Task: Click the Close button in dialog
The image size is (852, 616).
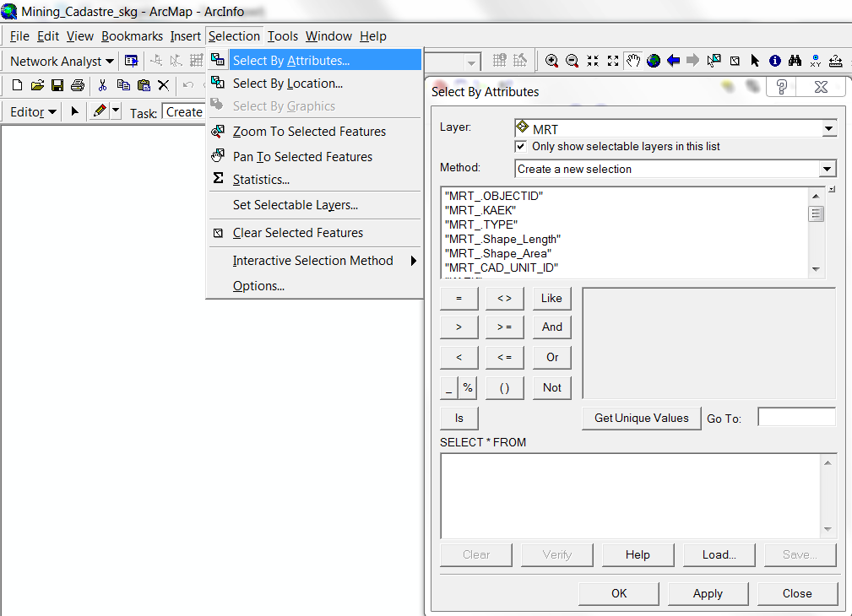Action: (797, 594)
